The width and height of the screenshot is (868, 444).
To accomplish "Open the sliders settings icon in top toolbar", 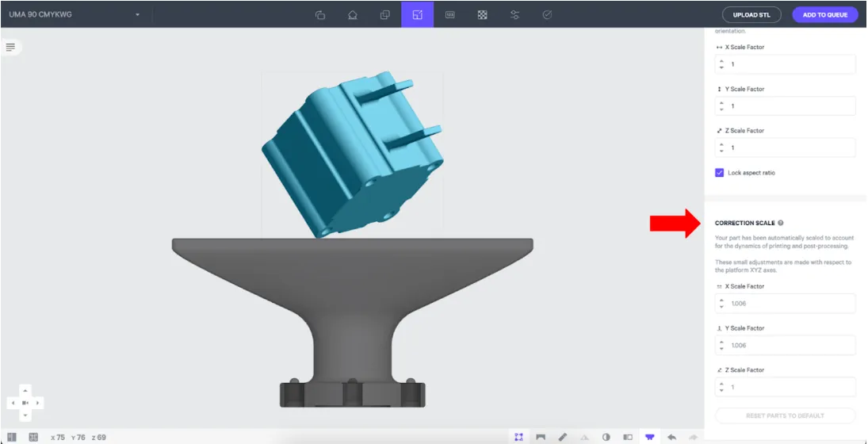I will click(x=514, y=15).
